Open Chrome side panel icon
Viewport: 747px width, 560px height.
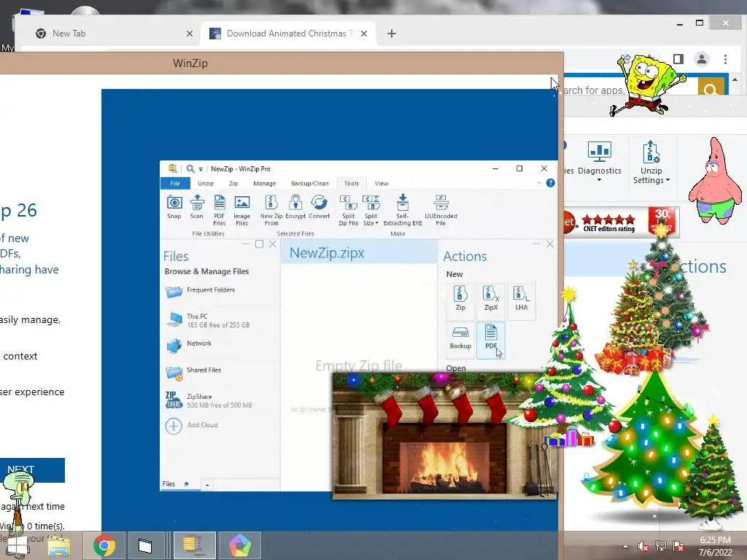point(678,59)
